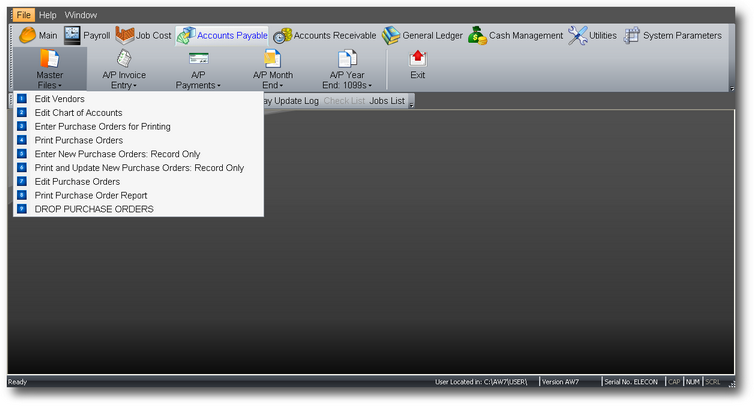The image size is (754, 406).
Task: Expand the A/P Month End dropdown arrow
Action: [x=281, y=86]
